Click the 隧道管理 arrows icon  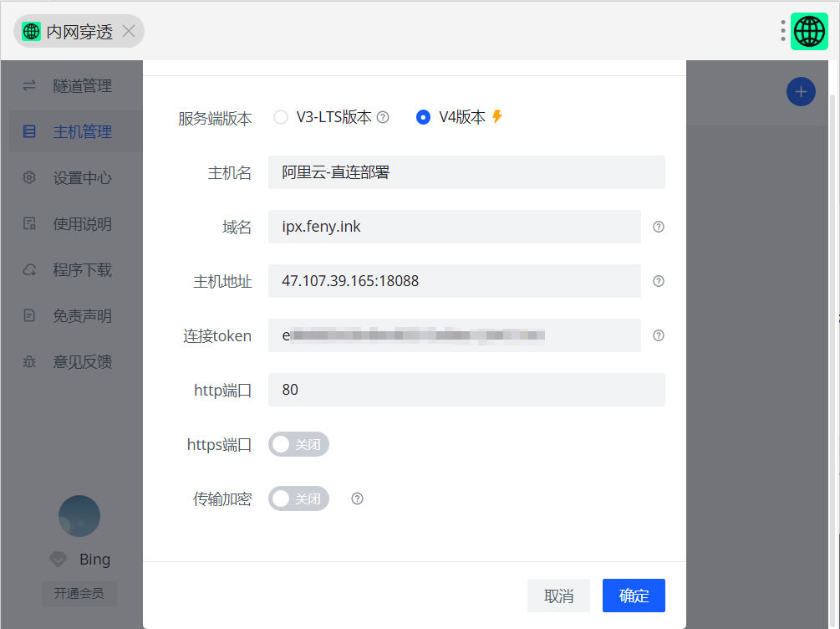[29, 85]
